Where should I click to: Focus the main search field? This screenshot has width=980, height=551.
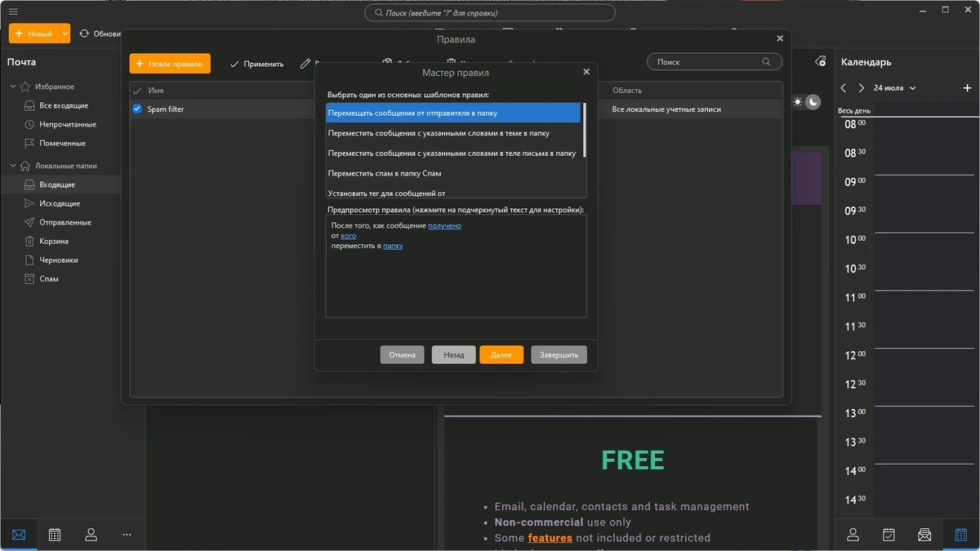(489, 12)
